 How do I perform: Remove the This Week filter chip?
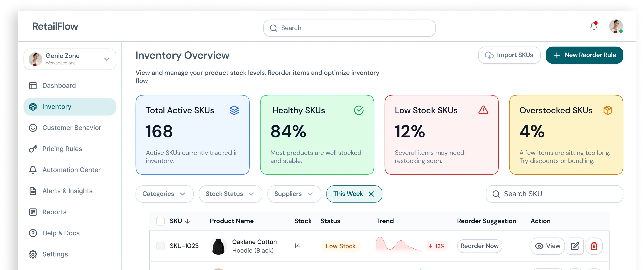pos(371,194)
